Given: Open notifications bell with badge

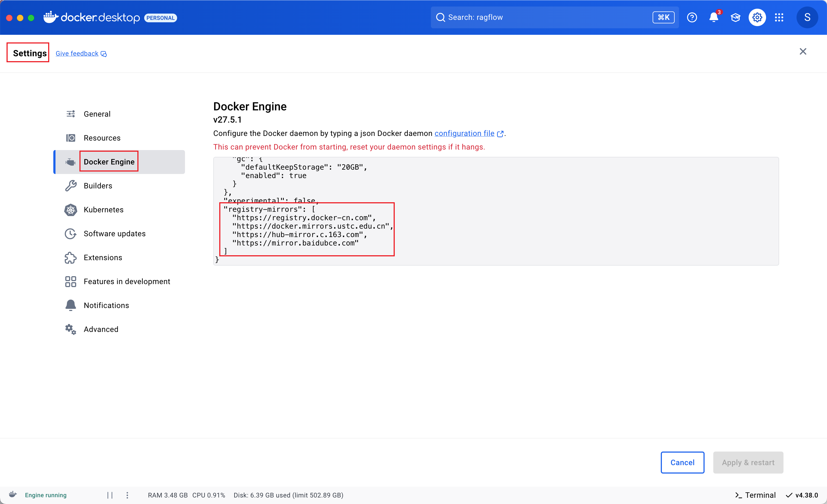Looking at the screenshot, I should point(714,17).
